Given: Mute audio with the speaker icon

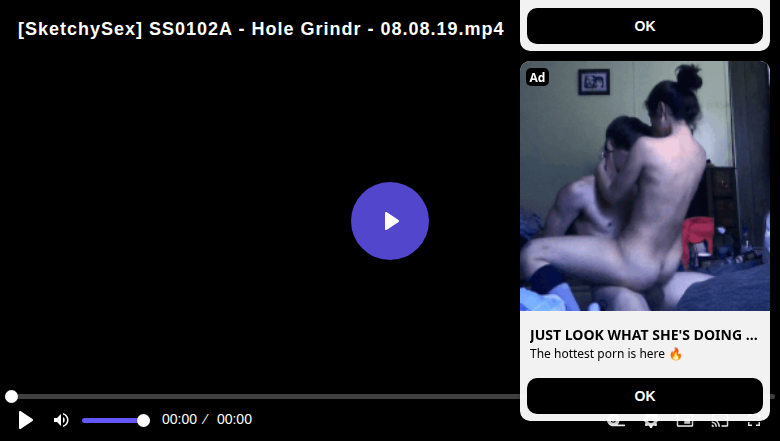Looking at the screenshot, I should tap(61, 420).
